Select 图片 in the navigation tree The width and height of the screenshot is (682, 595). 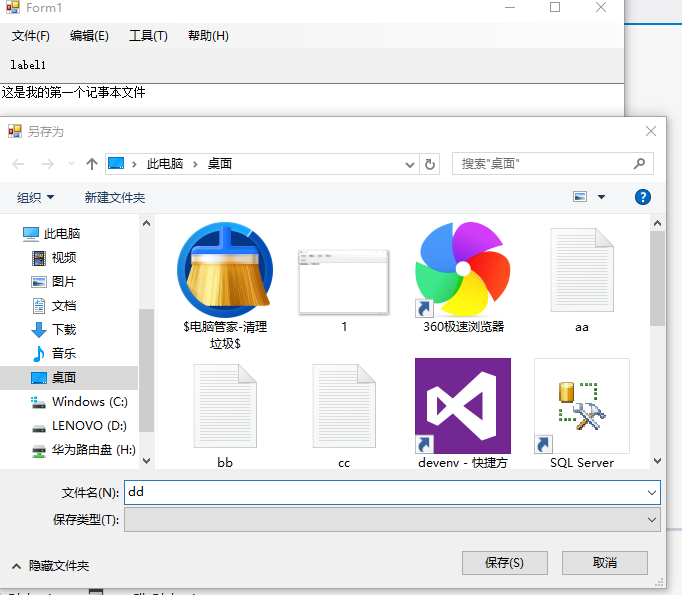coord(54,281)
